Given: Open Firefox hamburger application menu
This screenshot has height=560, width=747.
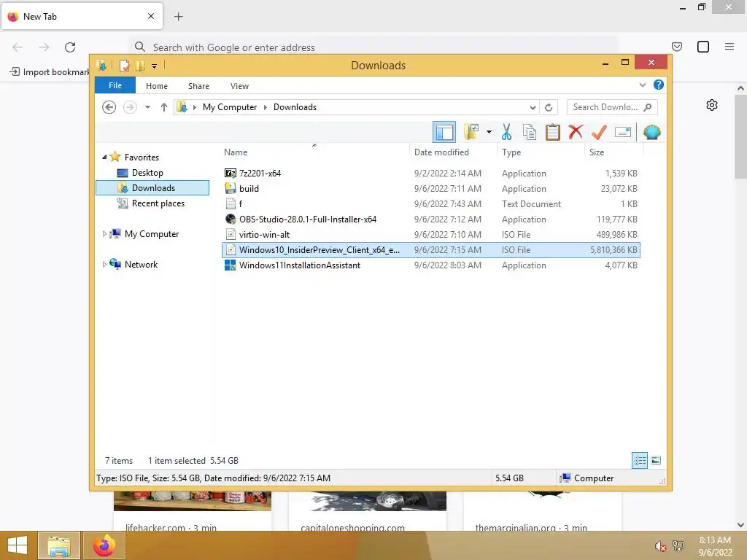Looking at the screenshot, I should click(729, 47).
